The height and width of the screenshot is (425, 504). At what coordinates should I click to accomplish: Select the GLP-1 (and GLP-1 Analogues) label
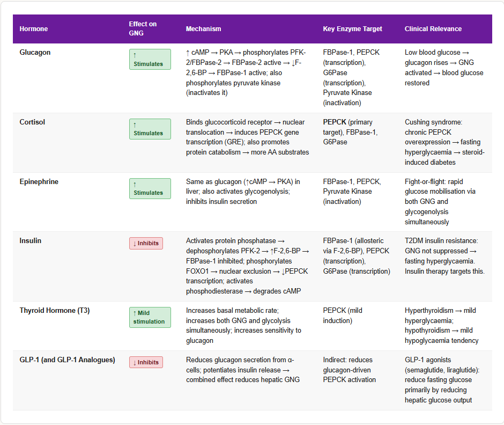(67, 360)
